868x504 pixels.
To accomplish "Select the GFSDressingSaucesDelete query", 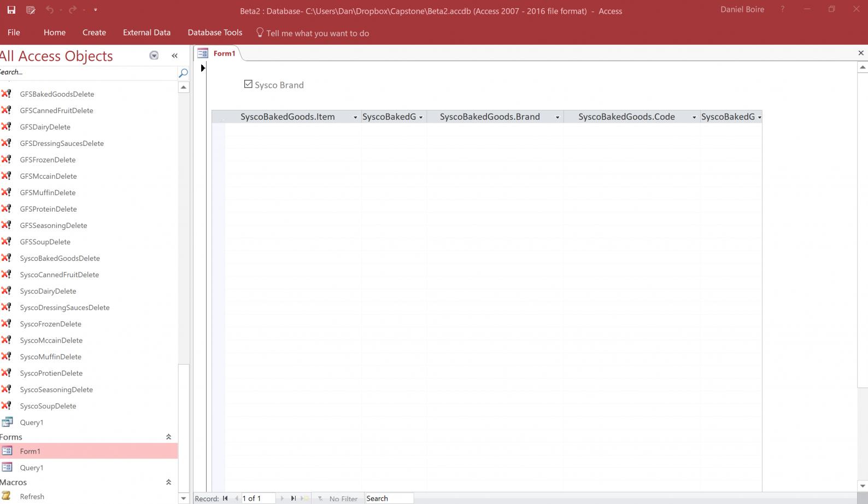I will (62, 143).
